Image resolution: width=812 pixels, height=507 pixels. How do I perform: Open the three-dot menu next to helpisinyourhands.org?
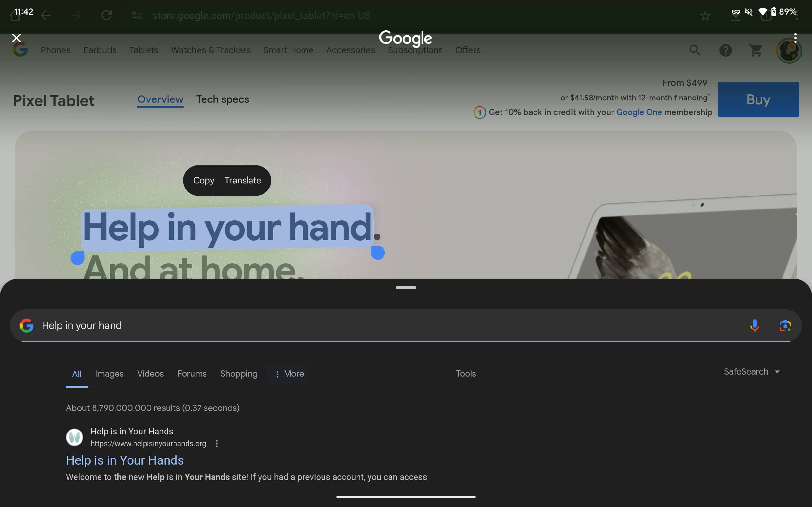[x=216, y=443]
